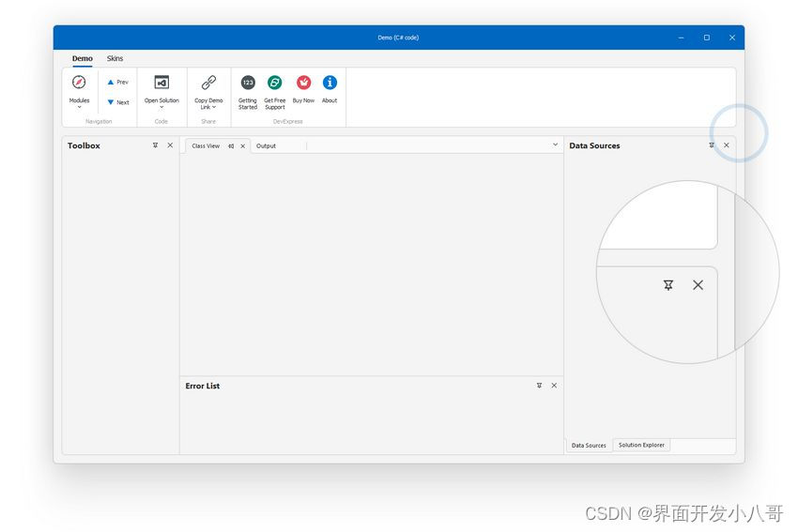Expand the document tab list dropdown
The height and width of the screenshot is (532, 798).
pyautogui.click(x=555, y=144)
